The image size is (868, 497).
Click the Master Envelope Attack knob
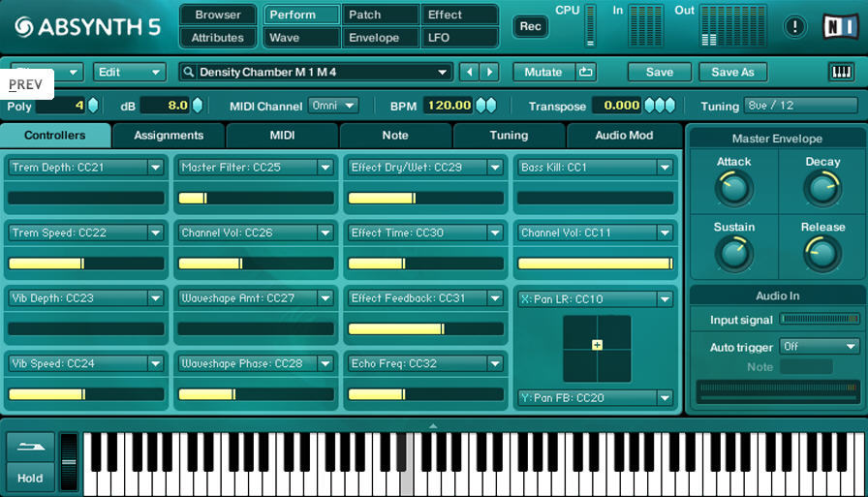coord(734,188)
